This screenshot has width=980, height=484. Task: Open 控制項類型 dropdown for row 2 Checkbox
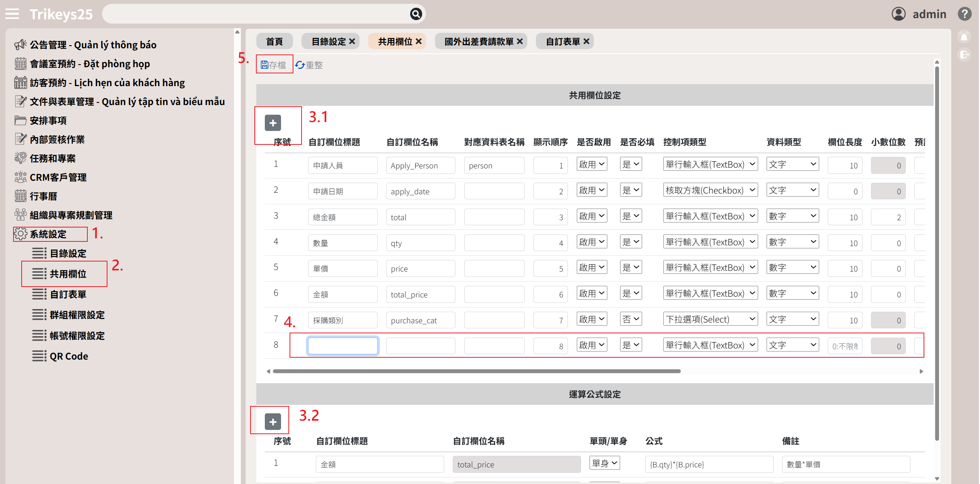tap(710, 190)
